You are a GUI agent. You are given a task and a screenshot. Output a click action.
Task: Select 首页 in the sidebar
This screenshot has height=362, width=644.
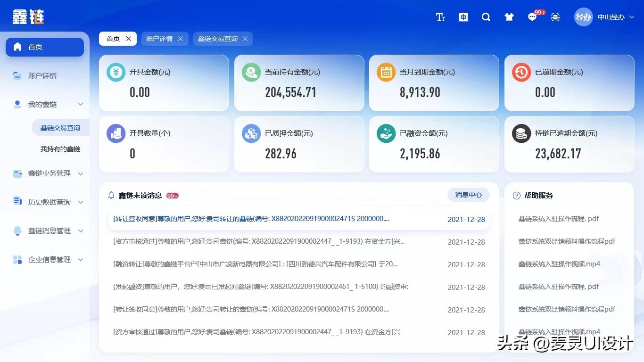pyautogui.click(x=45, y=47)
